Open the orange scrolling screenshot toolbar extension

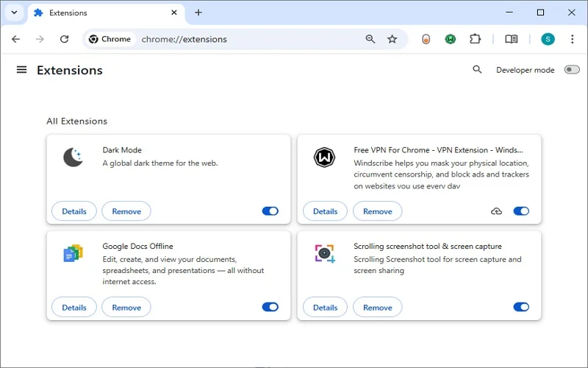tap(426, 39)
